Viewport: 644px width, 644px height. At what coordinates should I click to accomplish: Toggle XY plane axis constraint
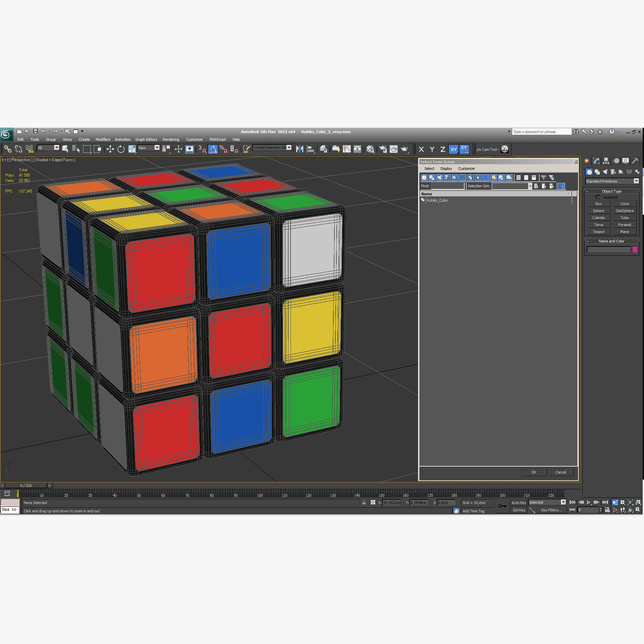(x=453, y=149)
